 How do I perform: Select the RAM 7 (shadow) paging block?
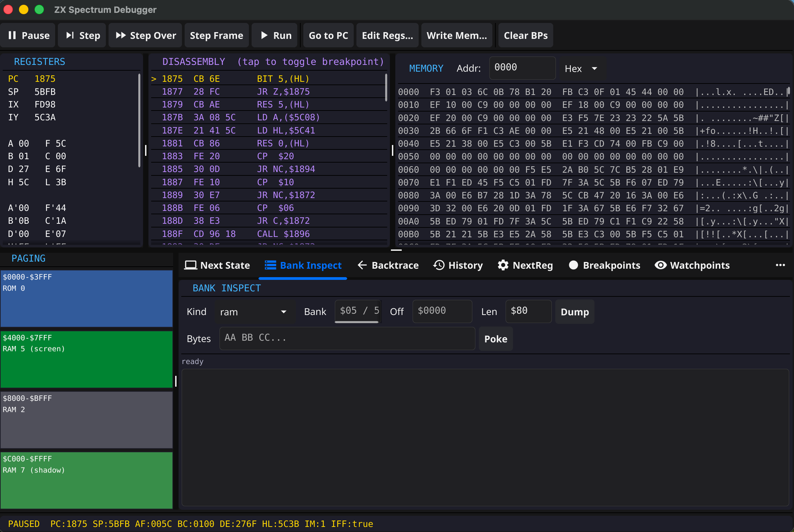(87, 480)
